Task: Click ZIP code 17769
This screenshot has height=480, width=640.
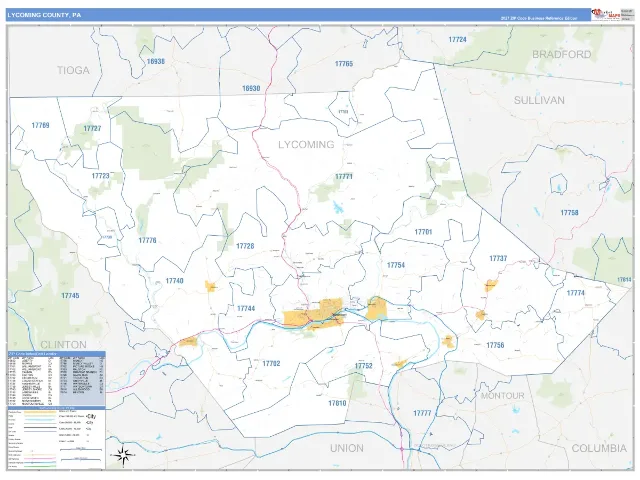Action: 40,125
